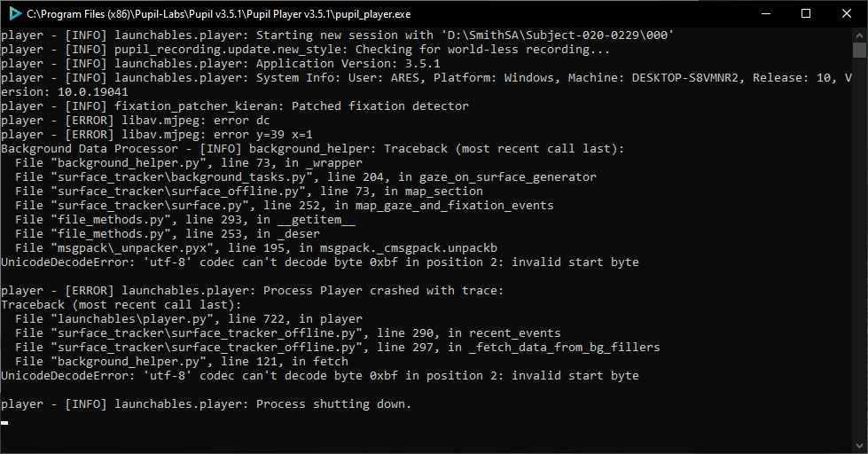Click the pupil_player.exe path in title bar
This screenshot has height=454, width=868.
219,14
